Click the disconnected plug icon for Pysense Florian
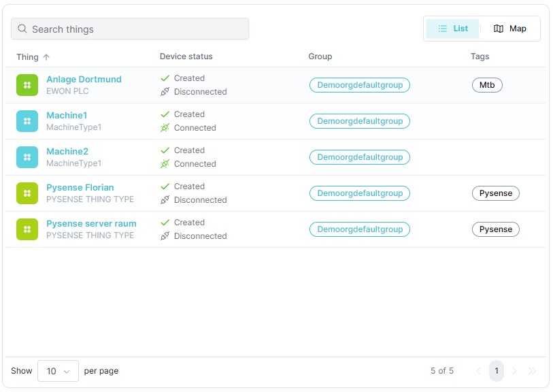553x392 pixels. coord(165,199)
